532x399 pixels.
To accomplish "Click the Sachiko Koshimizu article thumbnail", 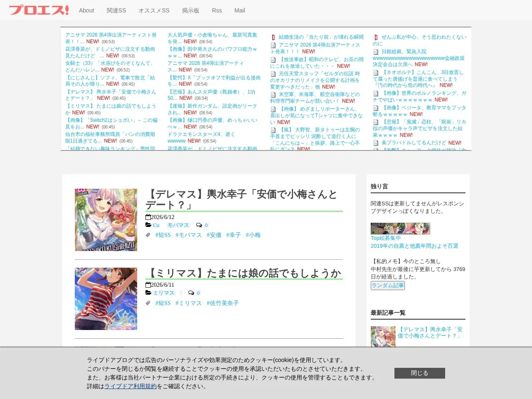I will 106,220.
